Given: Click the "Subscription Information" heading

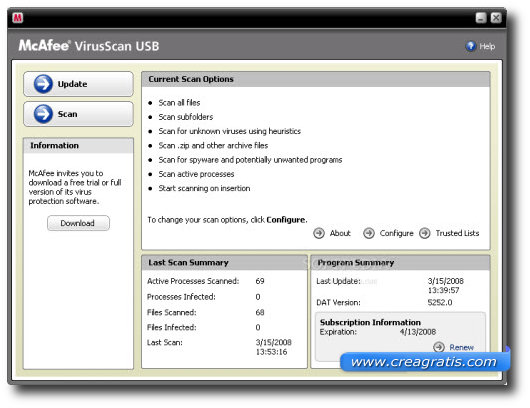Looking at the screenshot, I should pos(370,322).
